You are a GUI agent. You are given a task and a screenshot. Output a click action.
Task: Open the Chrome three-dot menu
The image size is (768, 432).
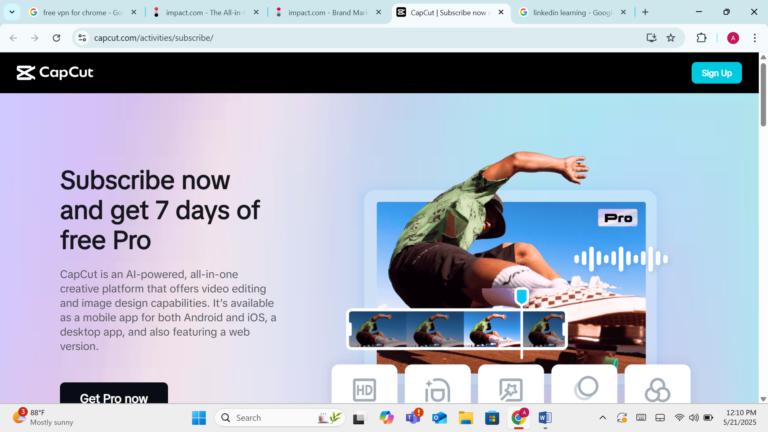pyautogui.click(x=754, y=38)
